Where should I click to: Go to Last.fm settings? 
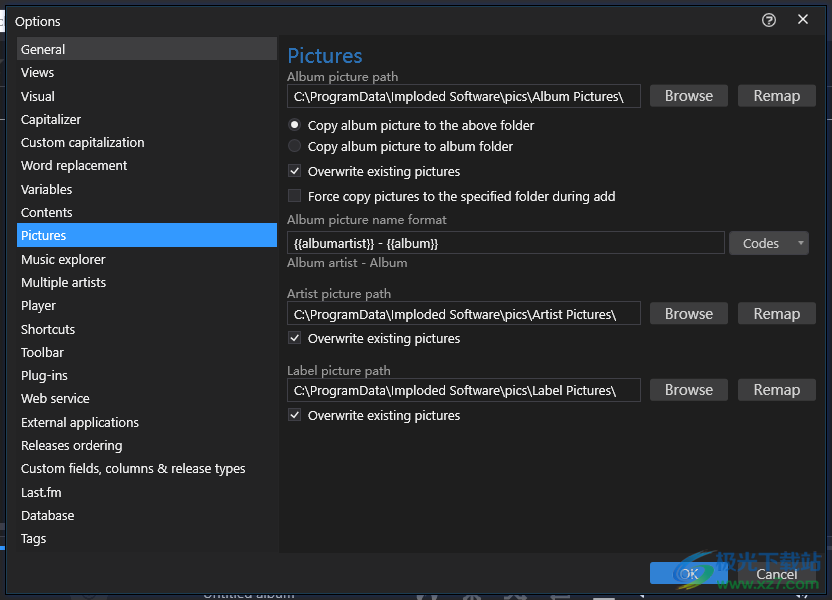(x=41, y=492)
